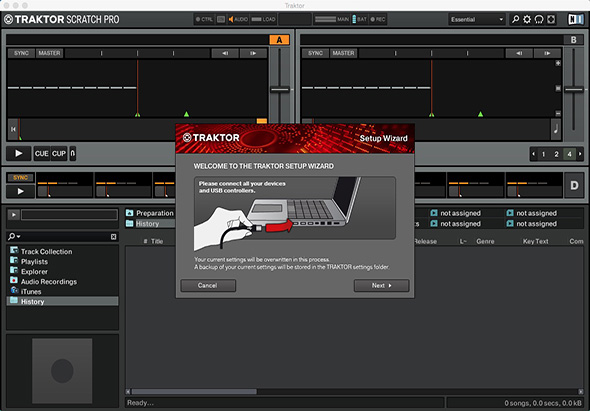Open Audio Recordings in browser tree
590x411 pixels.
coord(49,282)
